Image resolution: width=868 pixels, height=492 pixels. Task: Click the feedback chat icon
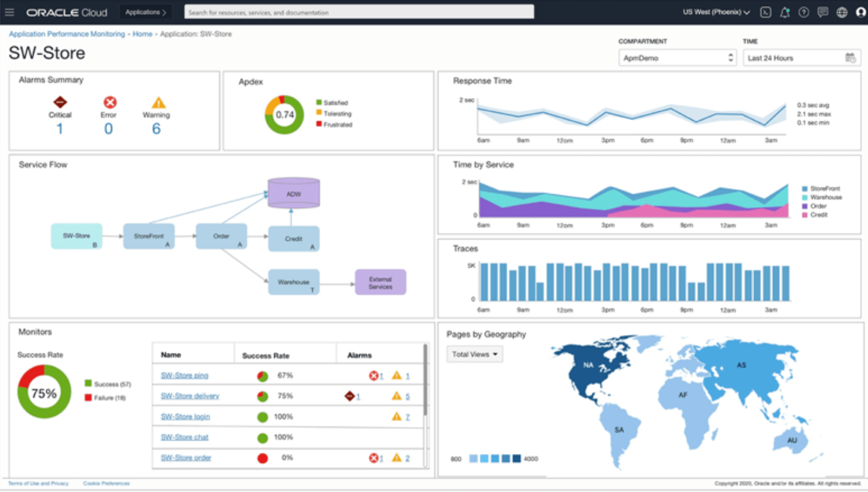tap(823, 12)
